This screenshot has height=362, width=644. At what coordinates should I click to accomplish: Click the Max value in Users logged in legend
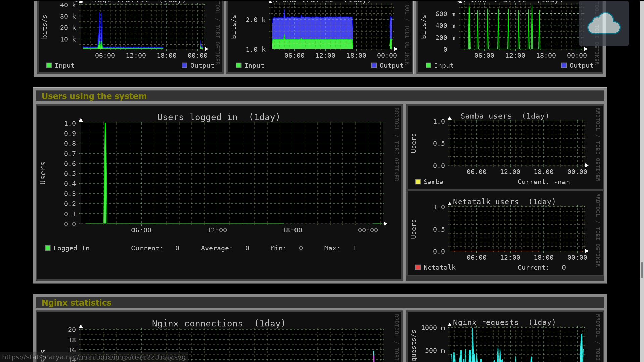point(354,248)
